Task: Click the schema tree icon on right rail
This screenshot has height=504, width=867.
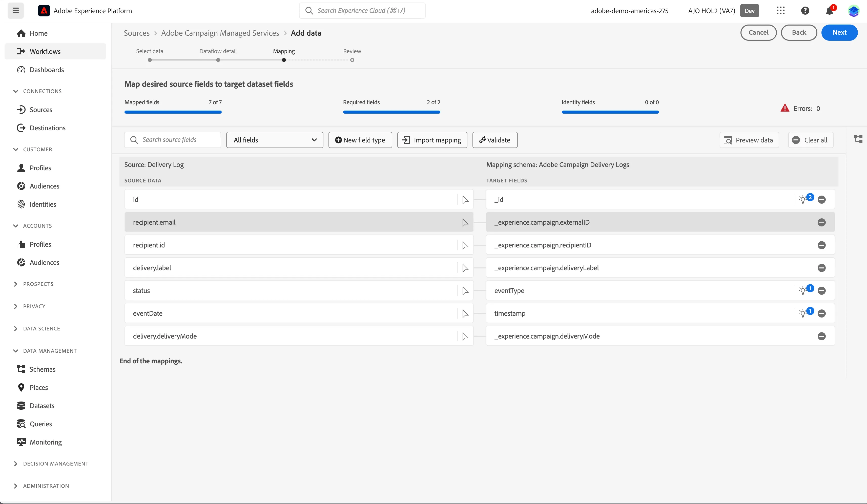Action: point(858,139)
